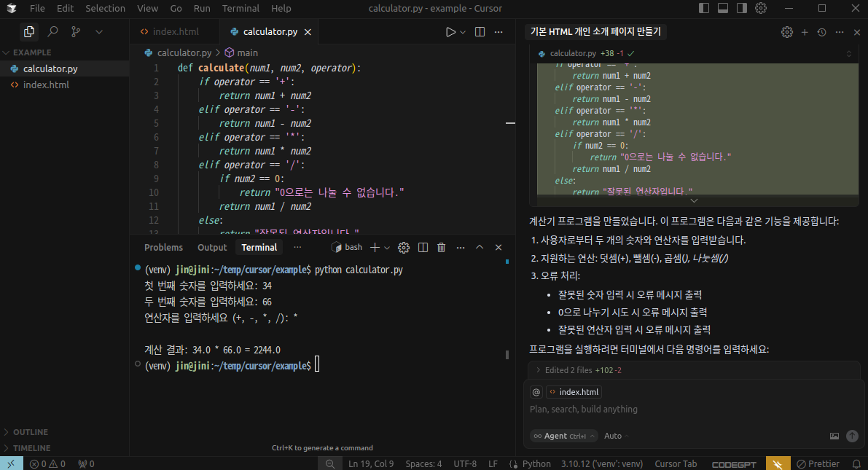Open chat history clock icon
This screenshot has height=470, width=868.
coord(821,32)
